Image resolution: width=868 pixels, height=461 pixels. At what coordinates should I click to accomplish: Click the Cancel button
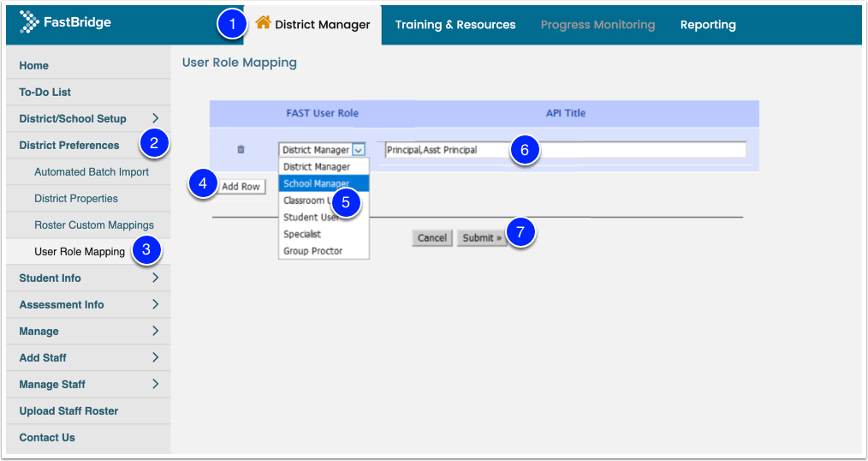[x=432, y=237]
